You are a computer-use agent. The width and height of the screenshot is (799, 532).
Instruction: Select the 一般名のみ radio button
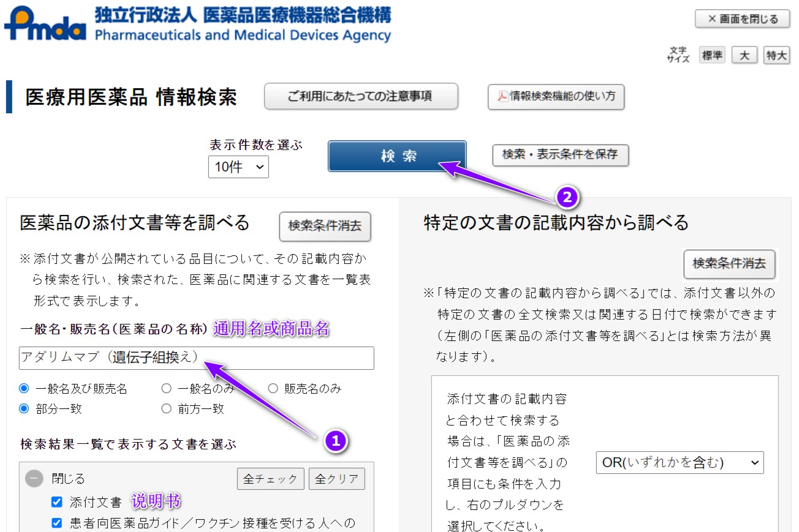(x=165, y=388)
